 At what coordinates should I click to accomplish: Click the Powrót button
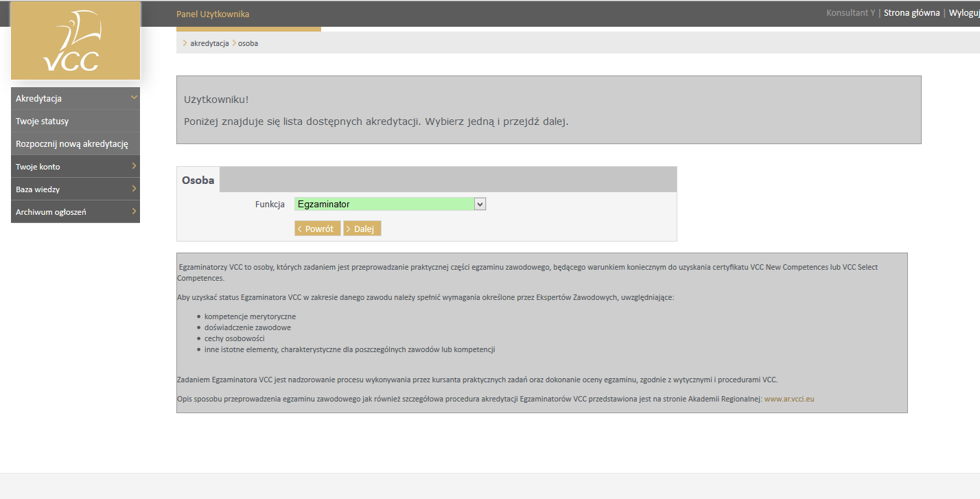[317, 229]
